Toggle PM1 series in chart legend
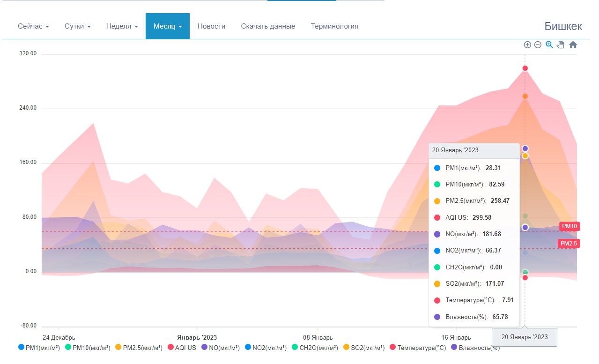The height and width of the screenshot is (364, 599). pyautogui.click(x=39, y=348)
